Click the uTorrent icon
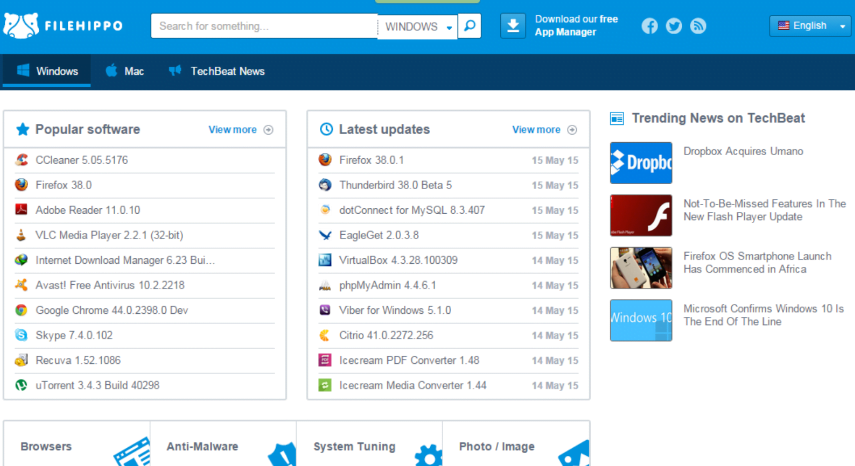This screenshot has width=855, height=466. click(x=21, y=385)
